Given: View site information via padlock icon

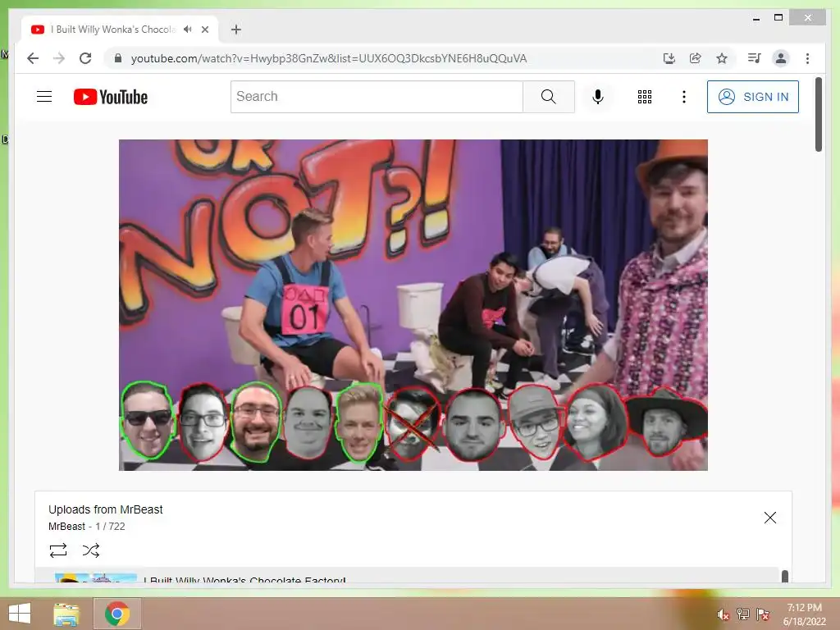Looking at the screenshot, I should (x=118, y=58).
